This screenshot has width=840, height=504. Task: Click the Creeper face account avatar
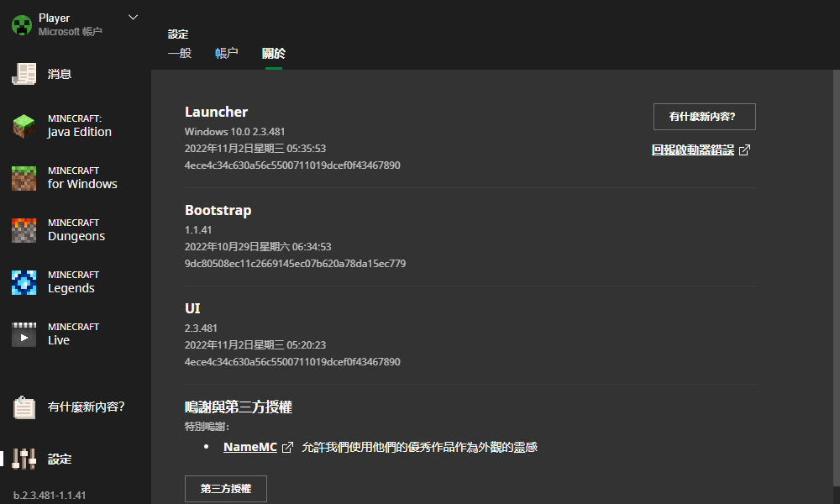tap(22, 25)
